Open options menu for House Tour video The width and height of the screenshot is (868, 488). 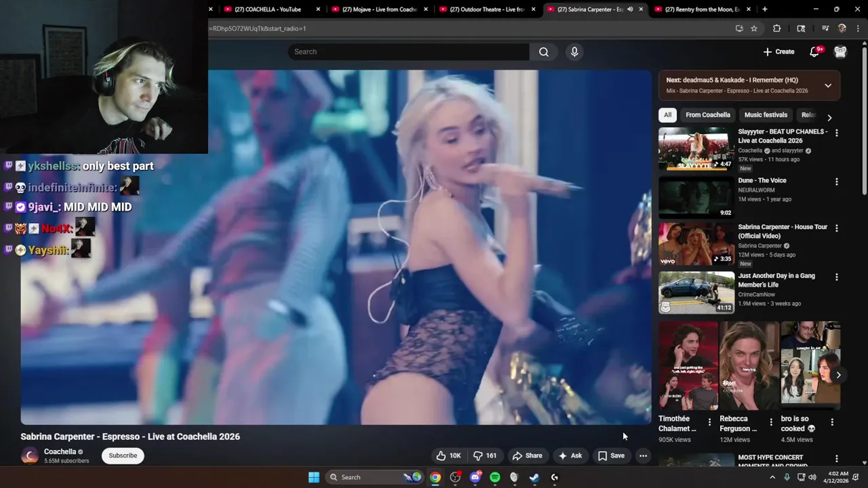pos(836,228)
